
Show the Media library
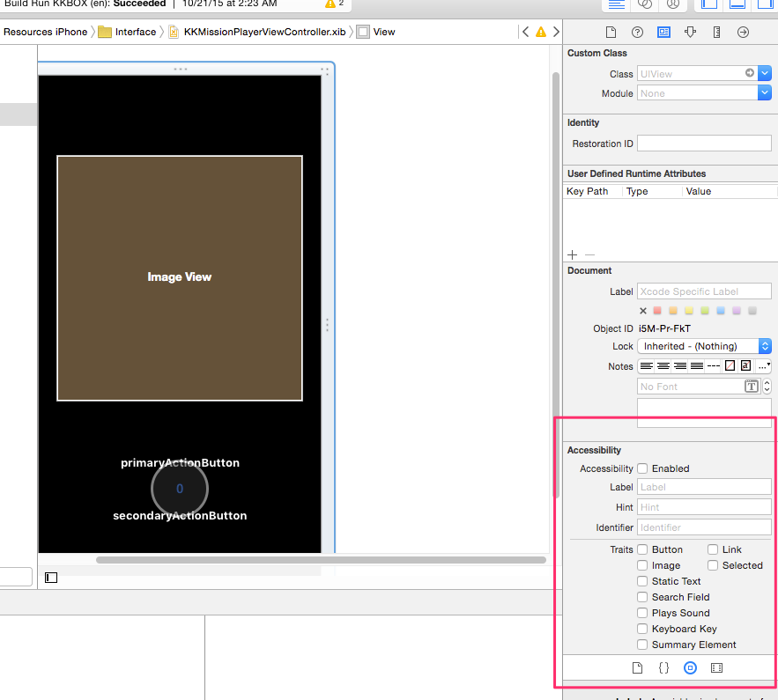coord(716,668)
